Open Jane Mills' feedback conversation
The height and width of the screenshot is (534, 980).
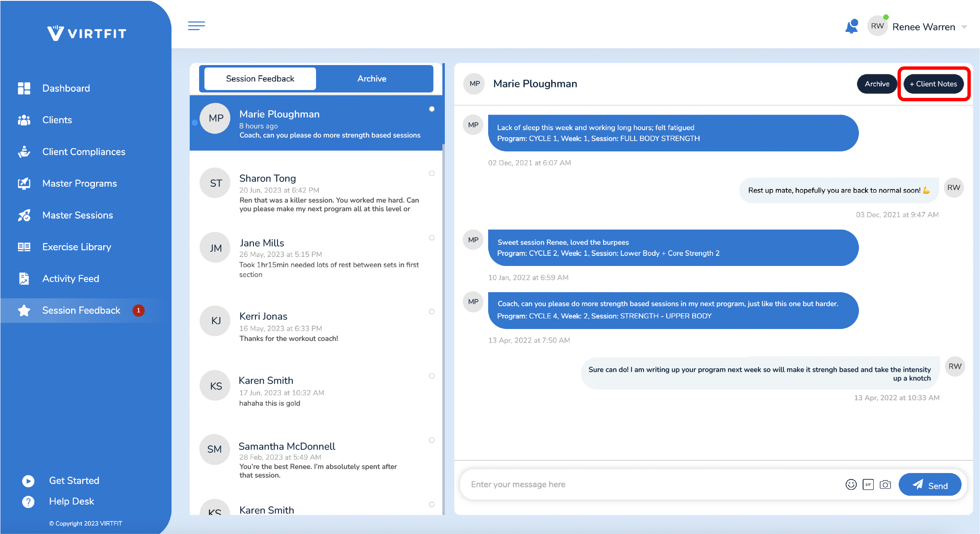[x=316, y=256]
